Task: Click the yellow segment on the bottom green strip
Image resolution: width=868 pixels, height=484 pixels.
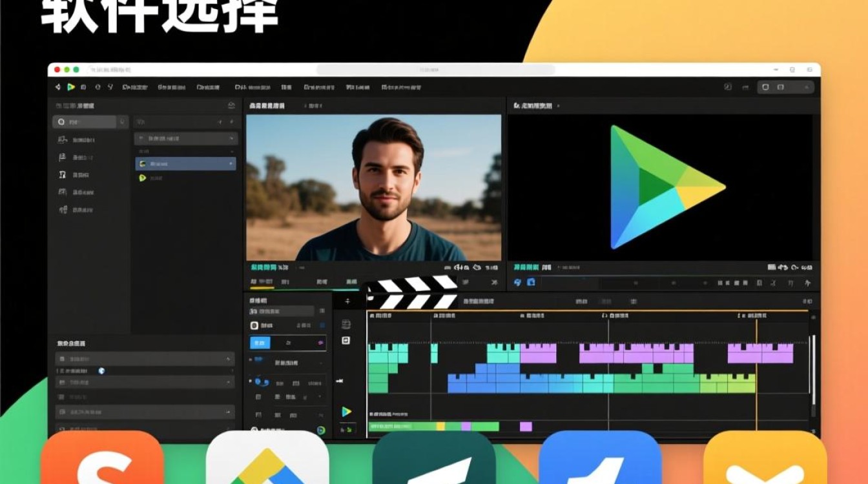Action: point(440,427)
